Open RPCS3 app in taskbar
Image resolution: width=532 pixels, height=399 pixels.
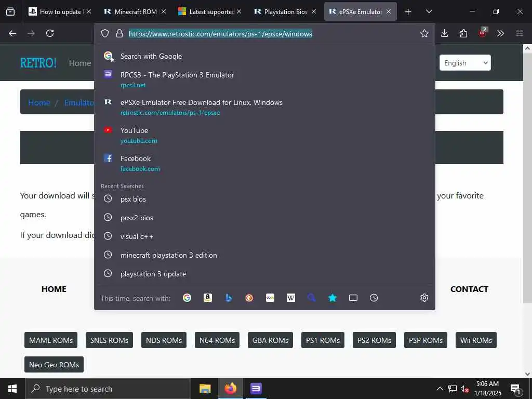pyautogui.click(x=256, y=389)
